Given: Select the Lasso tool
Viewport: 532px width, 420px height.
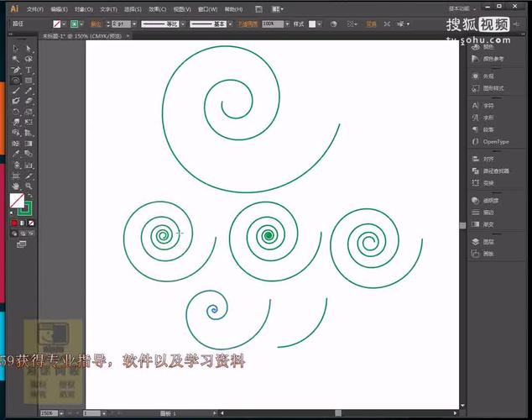Looking at the screenshot, I should [29, 59].
